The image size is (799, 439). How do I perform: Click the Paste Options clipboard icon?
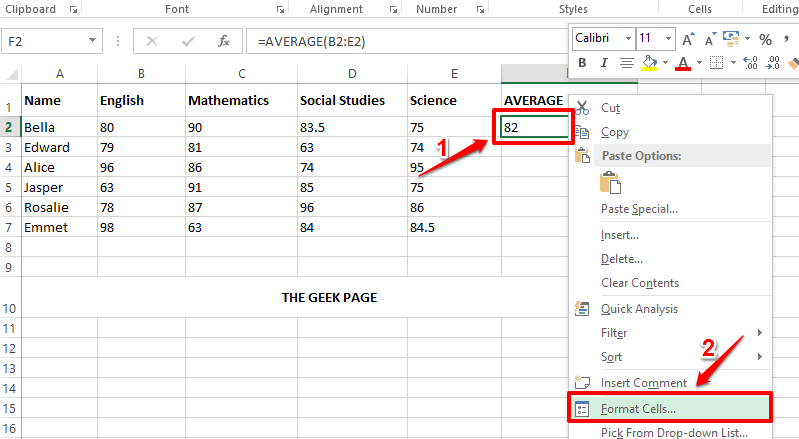[611, 183]
